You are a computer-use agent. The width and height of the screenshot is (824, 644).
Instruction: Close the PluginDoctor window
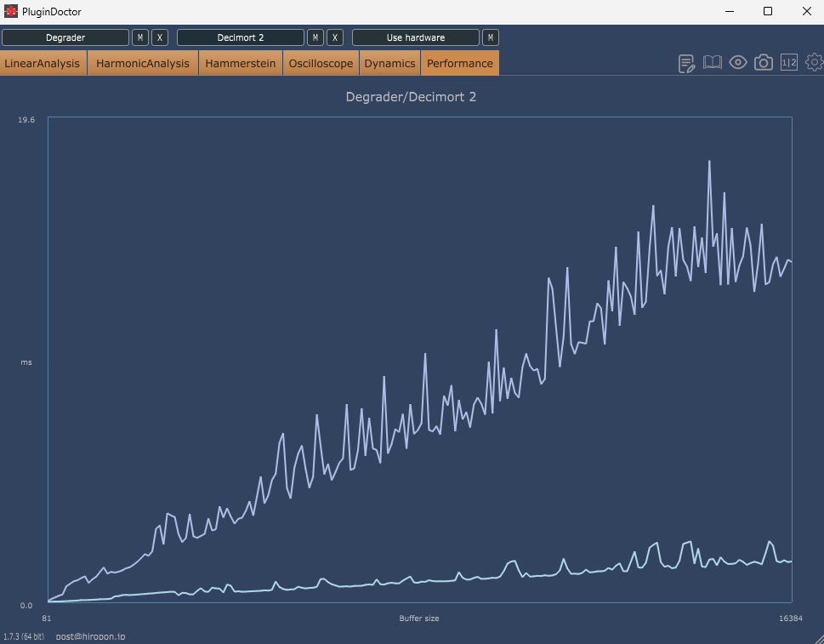coord(807,11)
